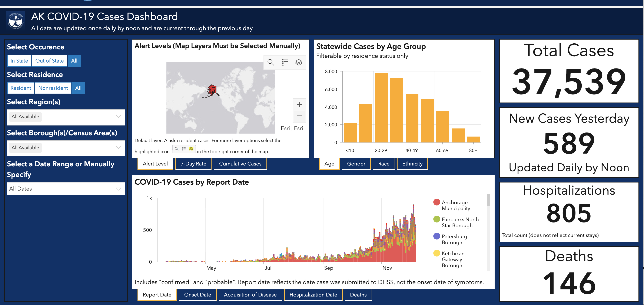
Task: Select In State occurrence option
Action: coord(19,61)
